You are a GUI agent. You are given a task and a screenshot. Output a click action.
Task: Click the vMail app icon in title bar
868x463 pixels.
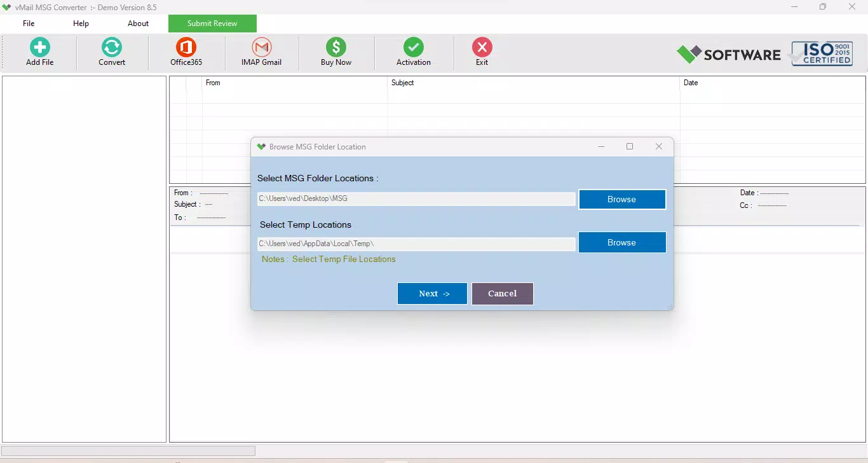[7, 8]
